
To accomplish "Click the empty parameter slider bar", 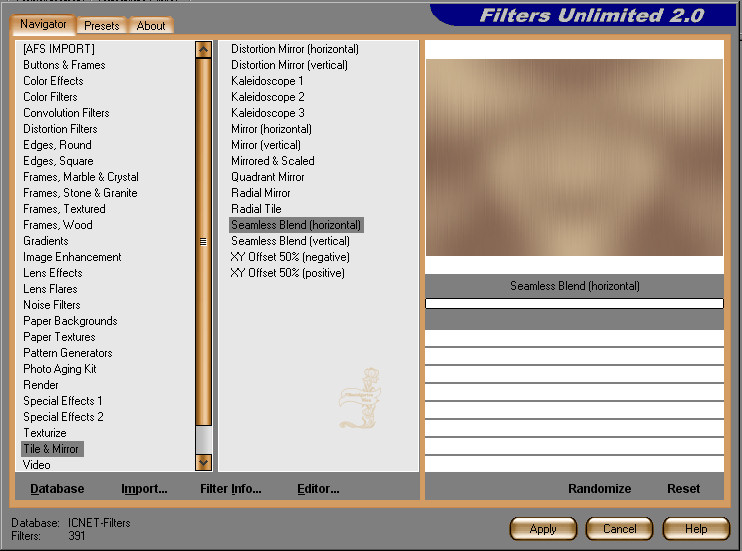I will [574, 303].
